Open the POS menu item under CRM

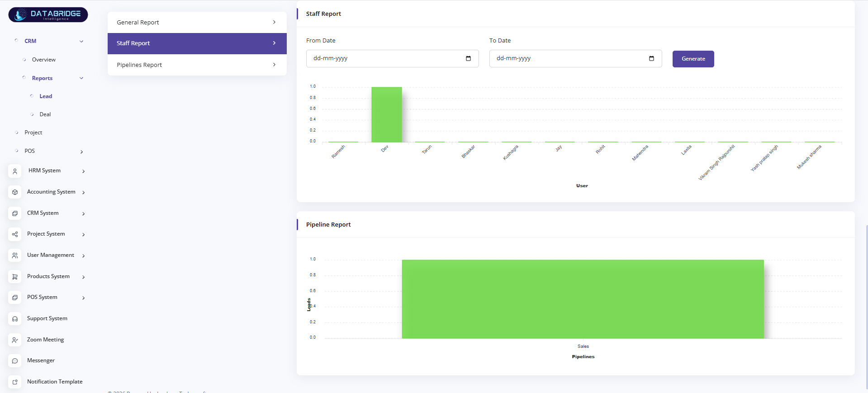[x=30, y=151]
